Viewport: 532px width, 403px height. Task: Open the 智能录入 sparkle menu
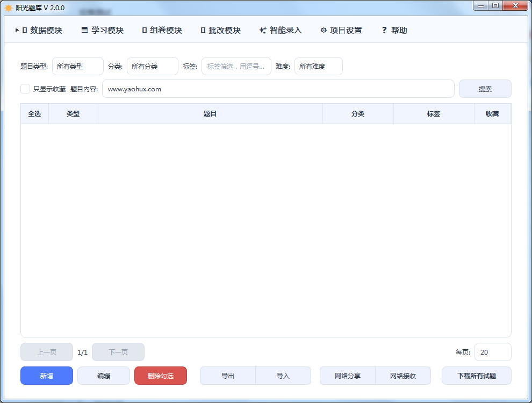[281, 30]
